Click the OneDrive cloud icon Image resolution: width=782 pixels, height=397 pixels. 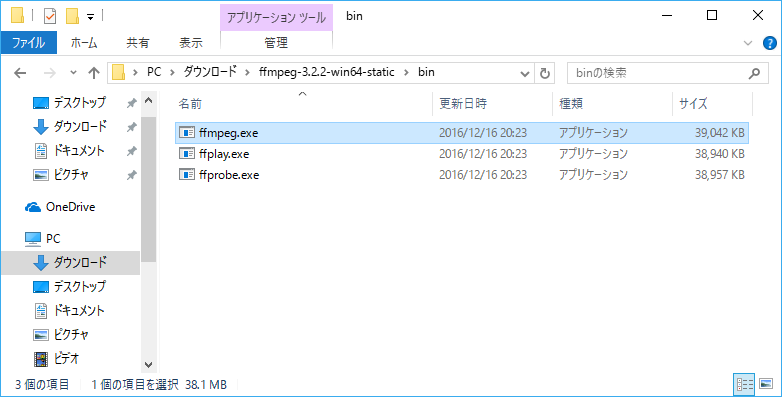tap(33, 207)
